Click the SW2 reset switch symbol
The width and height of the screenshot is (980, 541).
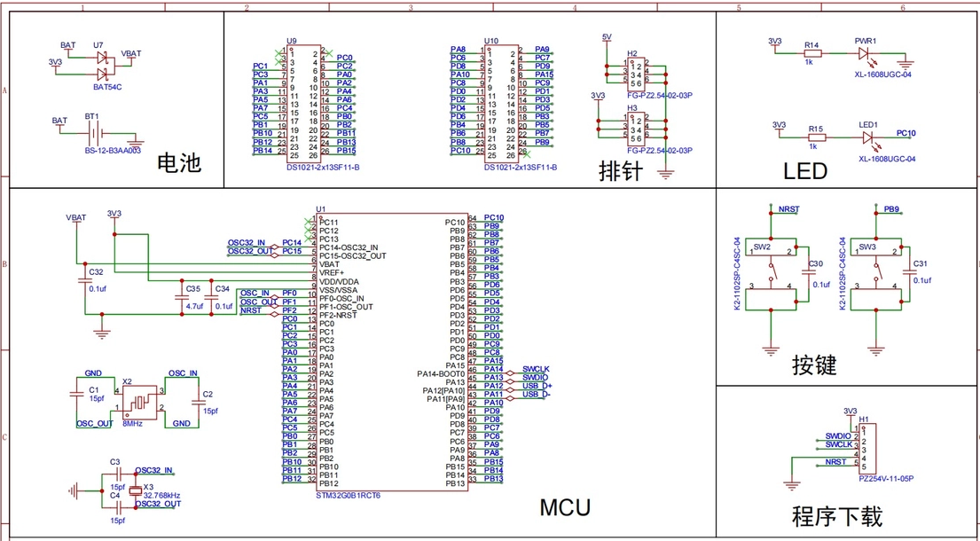772,274
